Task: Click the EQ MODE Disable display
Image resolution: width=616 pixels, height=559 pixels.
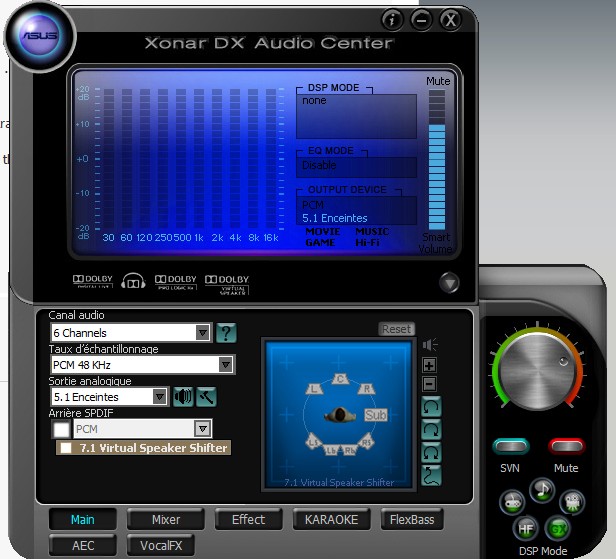Action: pos(356,167)
